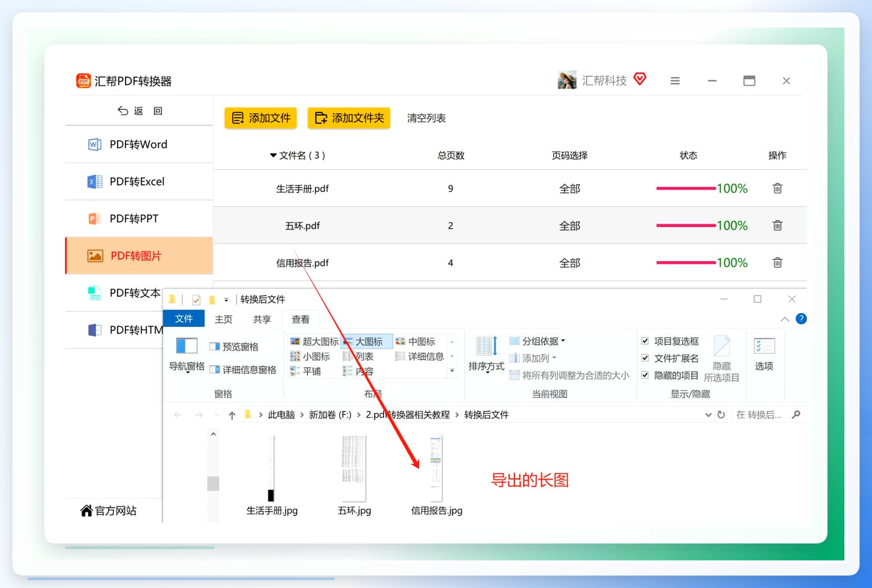Open 选项 folder options
The height and width of the screenshot is (588, 872).
tap(764, 354)
